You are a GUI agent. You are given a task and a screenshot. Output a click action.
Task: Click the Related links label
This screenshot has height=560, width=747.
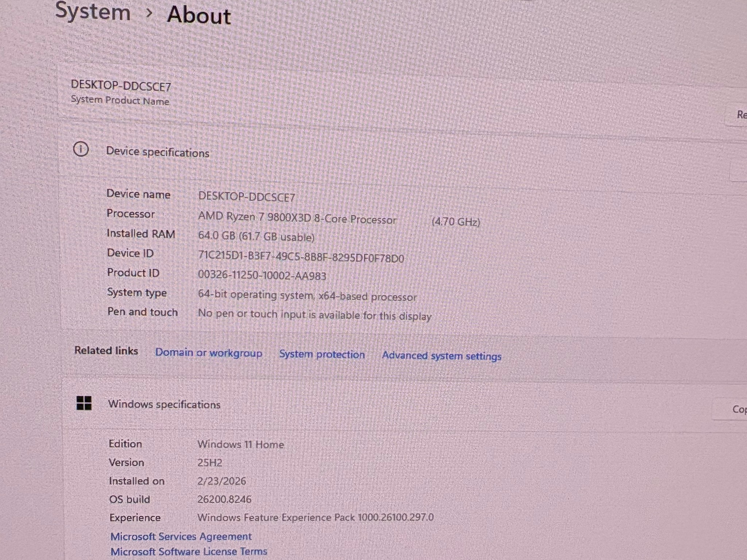click(x=106, y=350)
